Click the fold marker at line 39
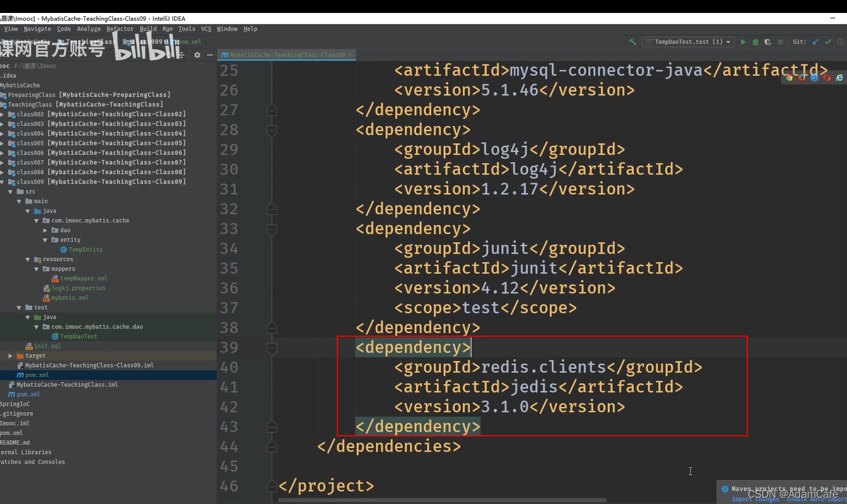The height and width of the screenshot is (504, 847). pyautogui.click(x=272, y=348)
